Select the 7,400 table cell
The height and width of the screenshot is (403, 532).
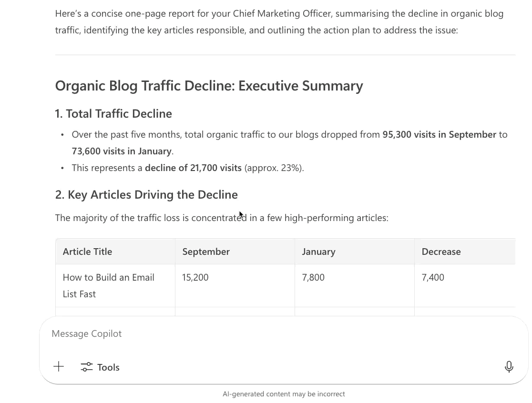[x=433, y=277]
